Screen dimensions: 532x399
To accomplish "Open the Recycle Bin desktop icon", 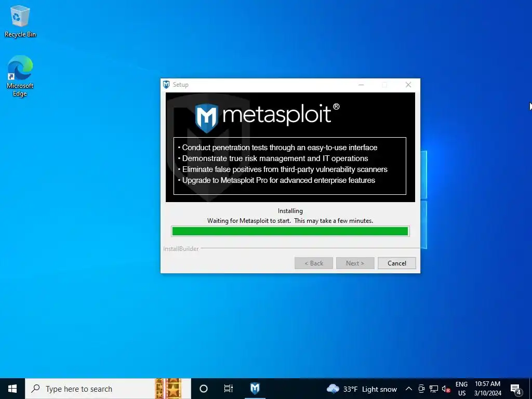I will tap(20, 21).
